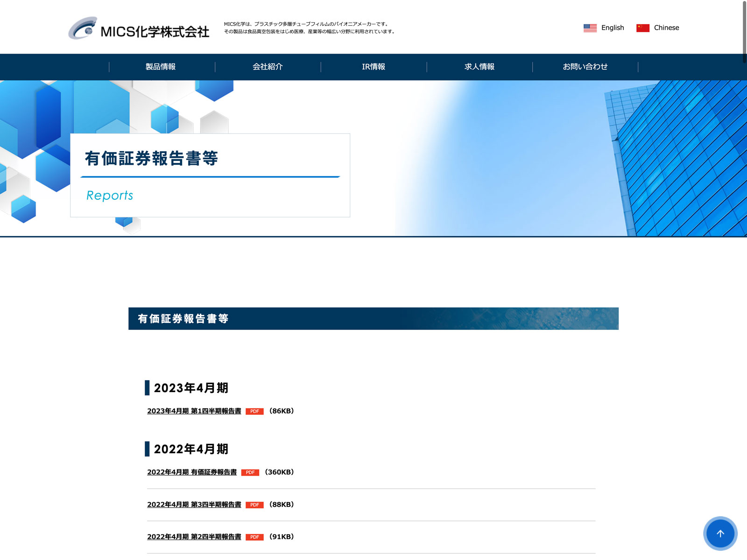Image resolution: width=747 pixels, height=560 pixels.
Task: Open the 会社紹介 menu
Action: pos(268,67)
